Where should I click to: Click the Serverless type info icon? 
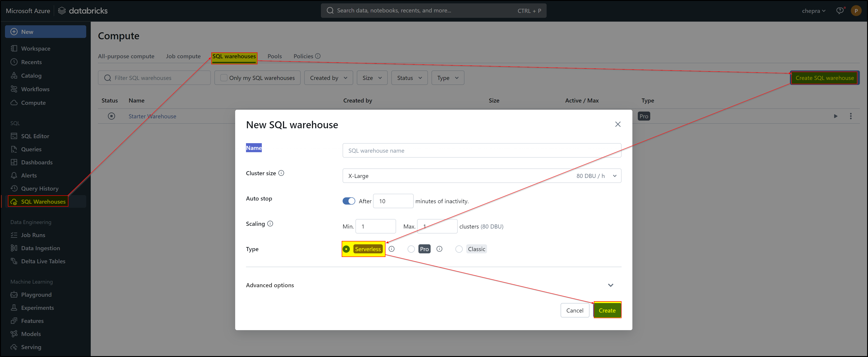point(392,249)
